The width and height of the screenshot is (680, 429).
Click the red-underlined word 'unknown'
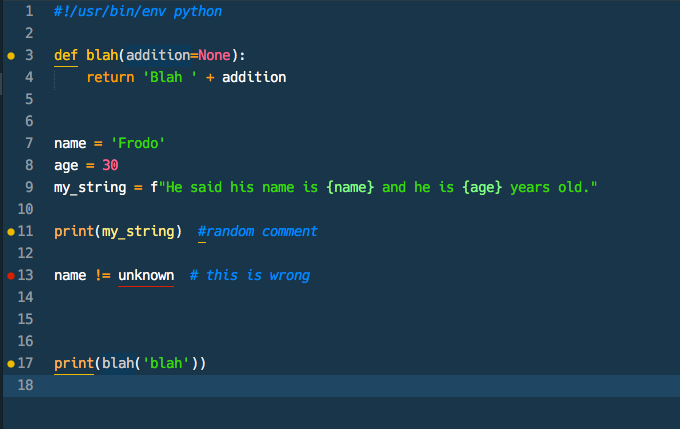[146, 275]
